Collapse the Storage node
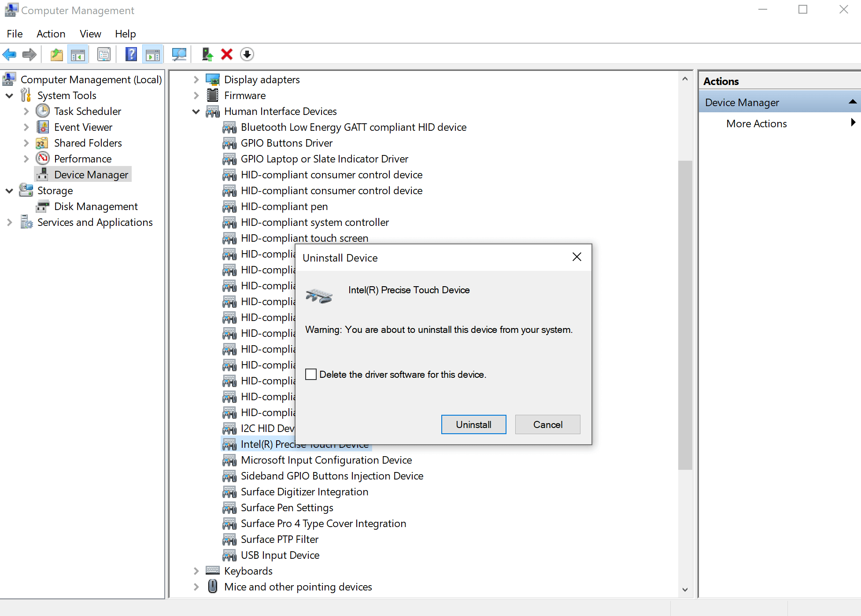This screenshot has width=861, height=616. [x=9, y=190]
